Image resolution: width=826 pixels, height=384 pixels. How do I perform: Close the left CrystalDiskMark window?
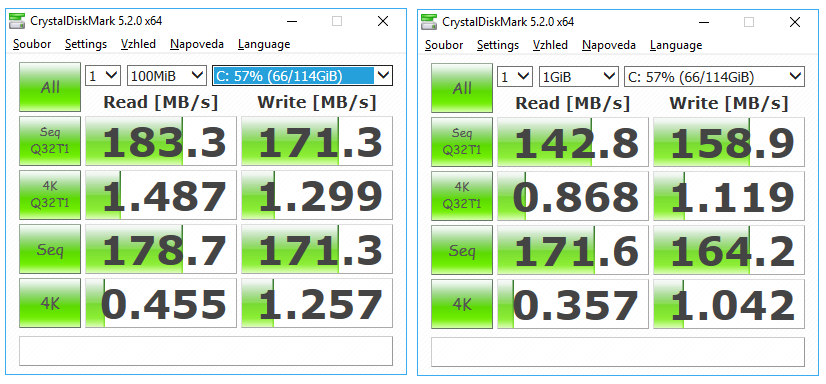coord(383,21)
